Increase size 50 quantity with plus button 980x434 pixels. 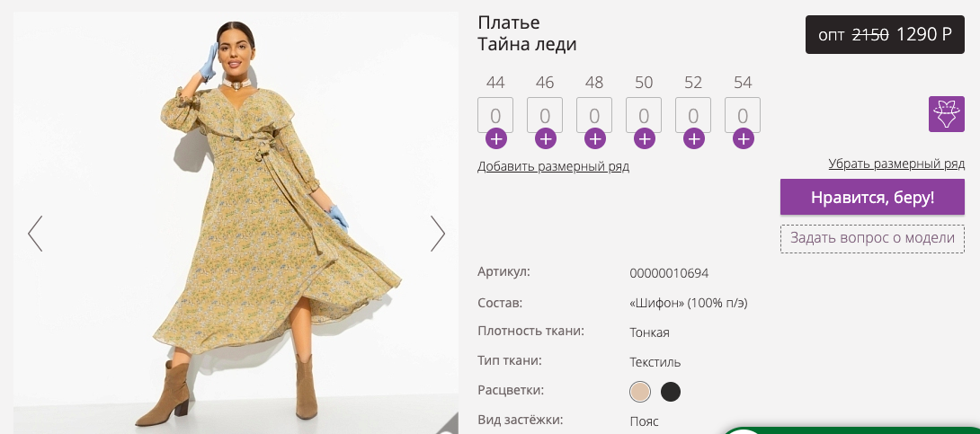coord(644,138)
